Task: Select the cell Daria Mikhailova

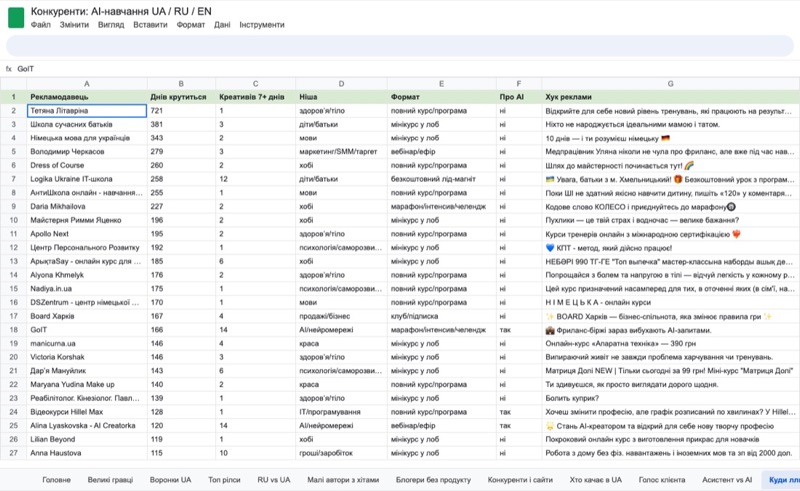Action: coord(87,207)
